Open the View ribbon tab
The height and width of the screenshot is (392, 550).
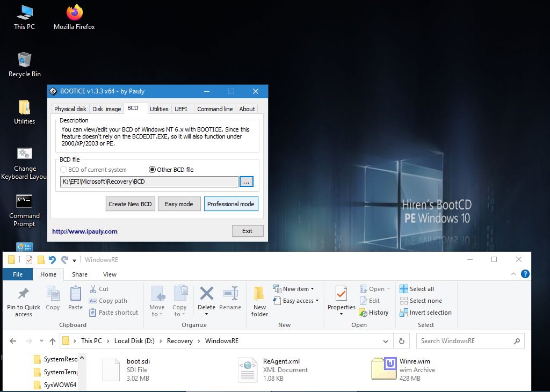(110, 274)
